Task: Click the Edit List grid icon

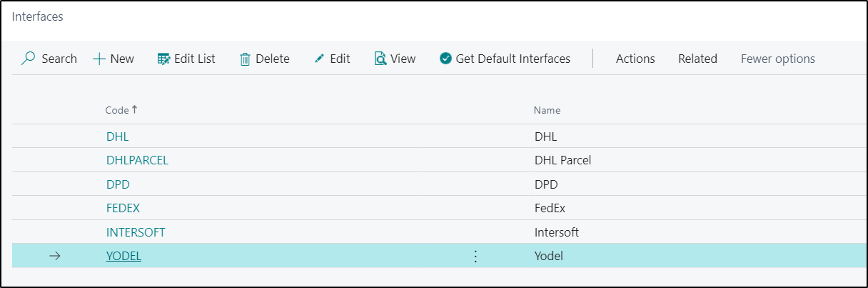Action: pyautogui.click(x=163, y=59)
